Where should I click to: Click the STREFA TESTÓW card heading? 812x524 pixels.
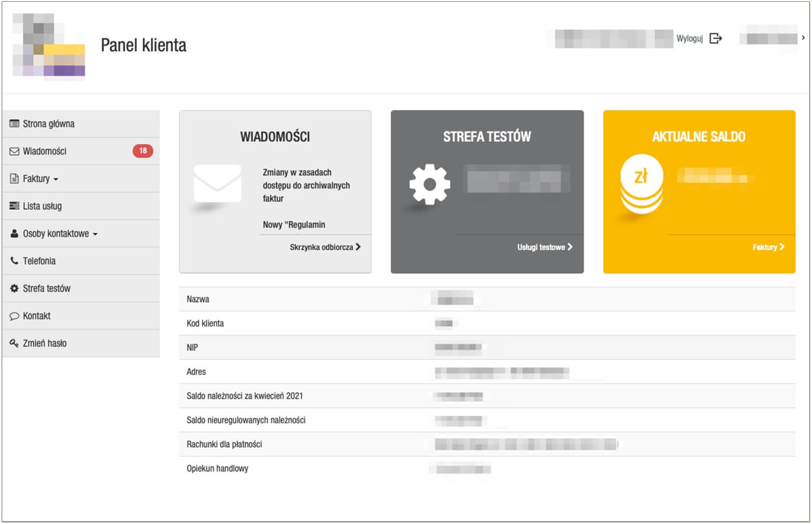click(x=487, y=136)
